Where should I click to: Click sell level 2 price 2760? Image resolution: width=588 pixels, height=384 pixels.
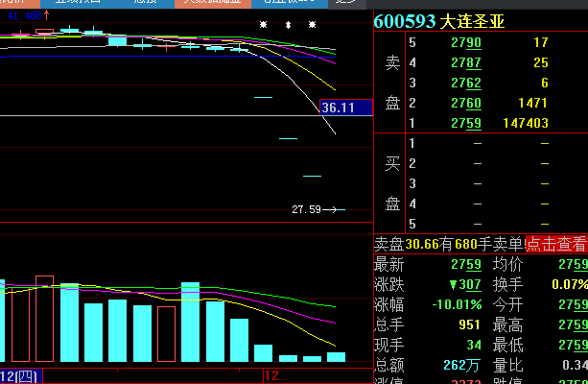[x=466, y=103]
